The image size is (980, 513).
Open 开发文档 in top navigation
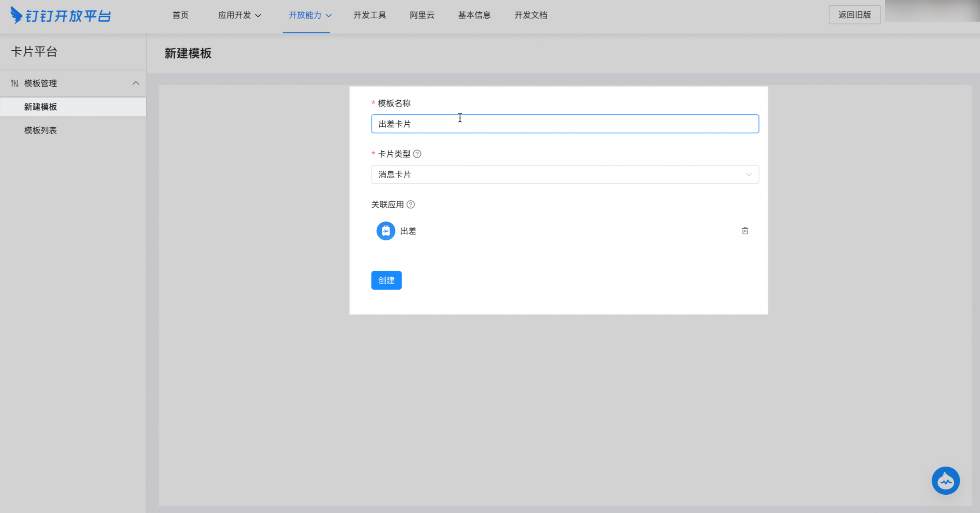tap(531, 15)
